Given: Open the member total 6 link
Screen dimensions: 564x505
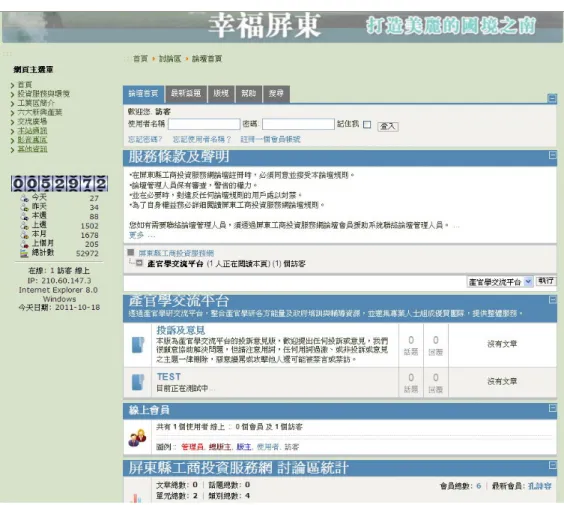Looking at the screenshot, I should tap(479, 486).
